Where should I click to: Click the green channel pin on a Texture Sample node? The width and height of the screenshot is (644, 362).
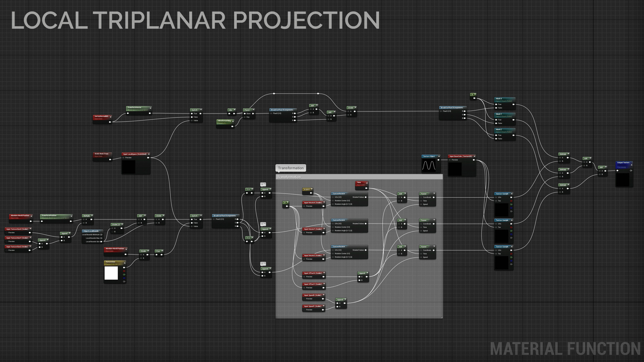[511, 204]
